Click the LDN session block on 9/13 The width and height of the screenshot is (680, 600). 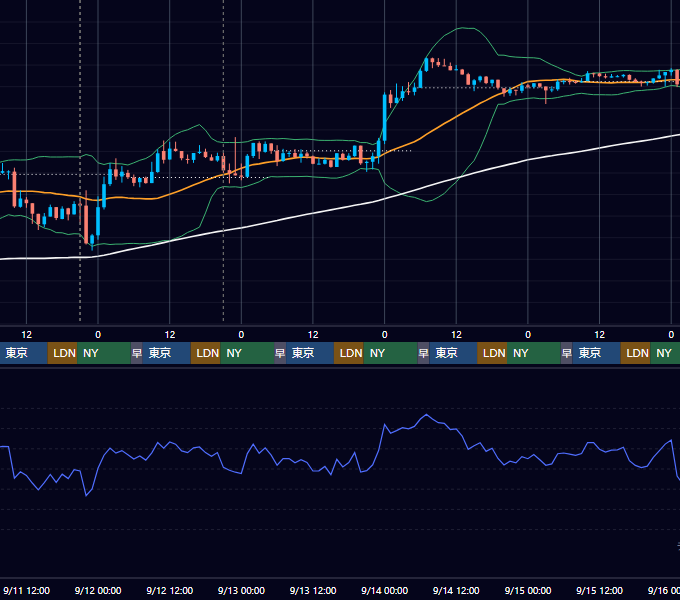[x=349, y=353]
